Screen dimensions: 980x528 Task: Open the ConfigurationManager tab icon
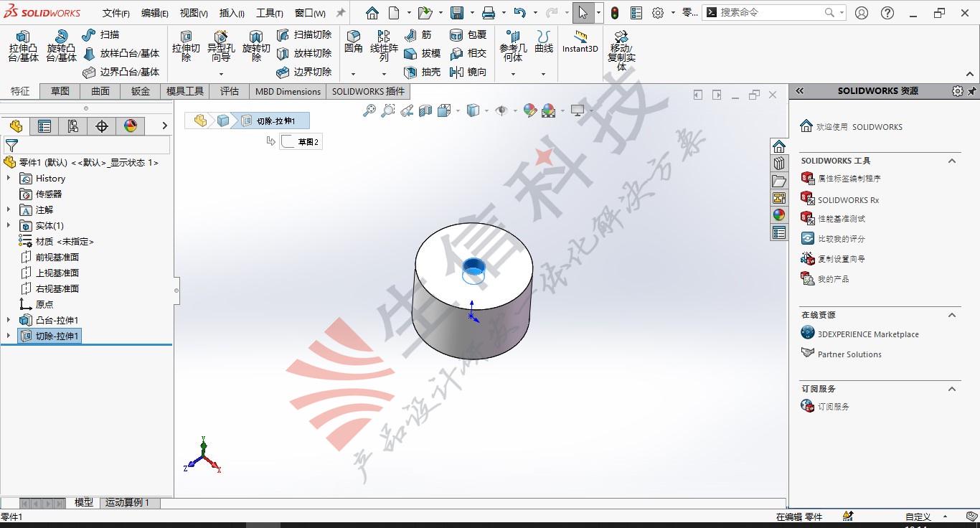point(73,126)
